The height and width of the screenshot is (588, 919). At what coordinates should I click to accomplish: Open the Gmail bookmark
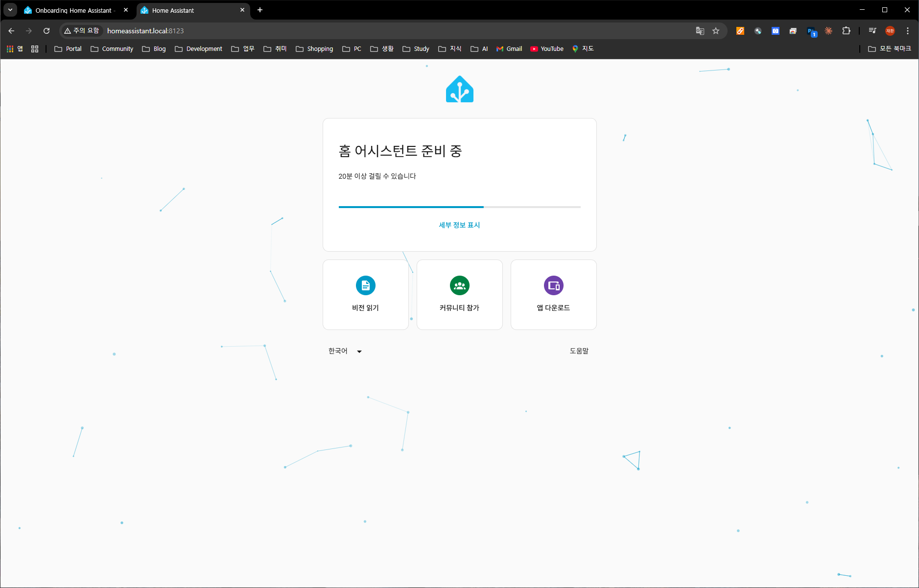[509, 49]
